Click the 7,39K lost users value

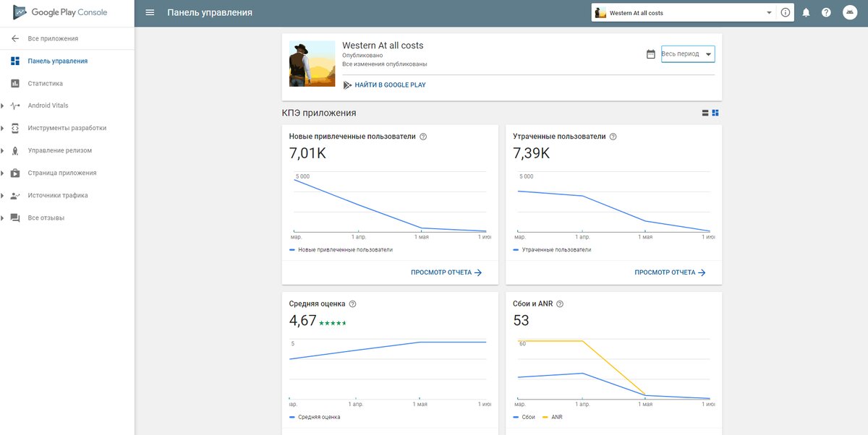coord(532,153)
